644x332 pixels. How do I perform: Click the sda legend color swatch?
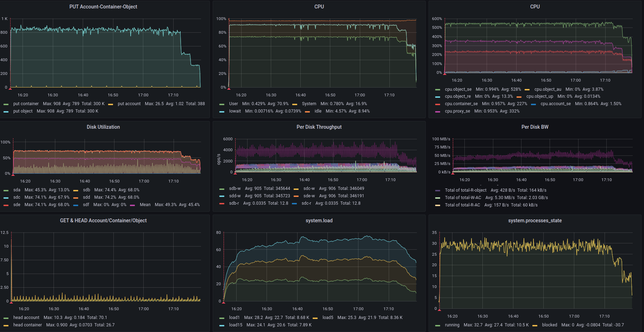(x=6, y=190)
